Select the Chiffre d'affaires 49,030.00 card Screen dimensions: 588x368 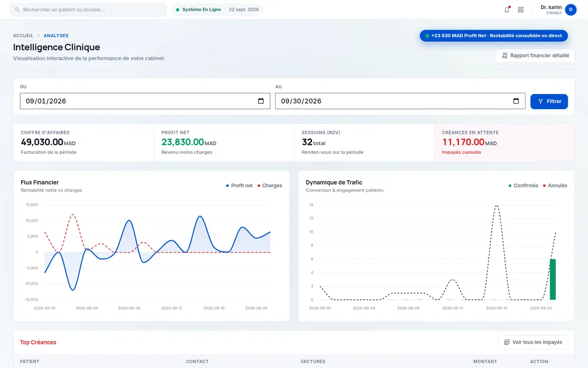tap(84, 143)
